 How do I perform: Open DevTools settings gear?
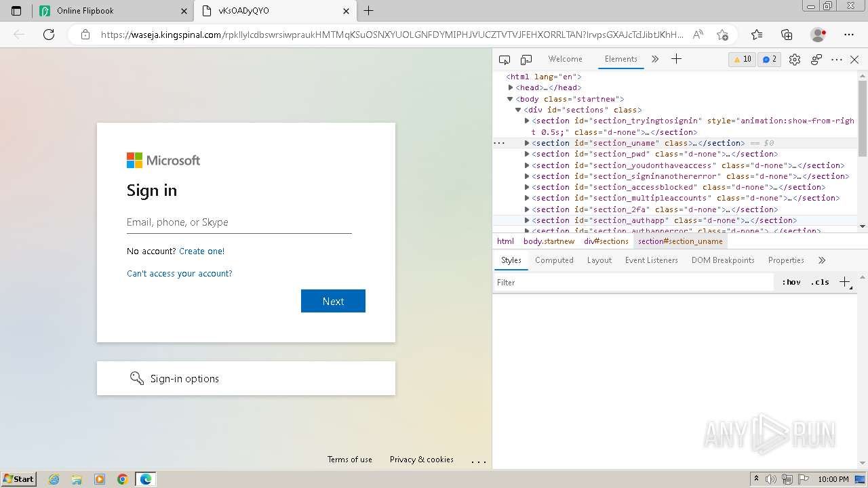click(x=795, y=60)
